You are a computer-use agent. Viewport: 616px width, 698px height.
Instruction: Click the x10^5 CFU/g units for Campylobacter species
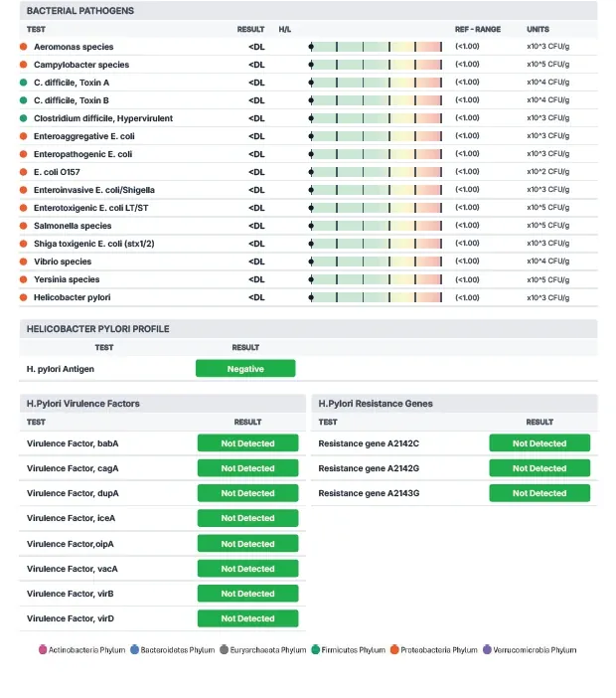(x=548, y=64)
